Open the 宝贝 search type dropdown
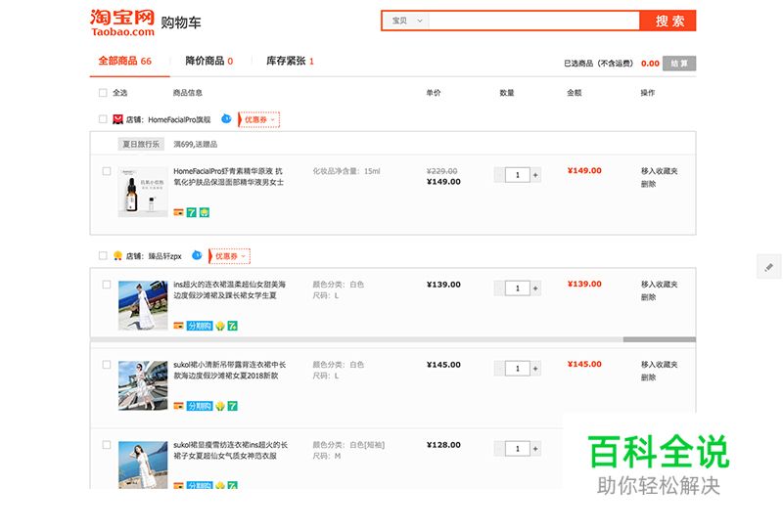The height and width of the screenshot is (532, 783). pos(406,21)
